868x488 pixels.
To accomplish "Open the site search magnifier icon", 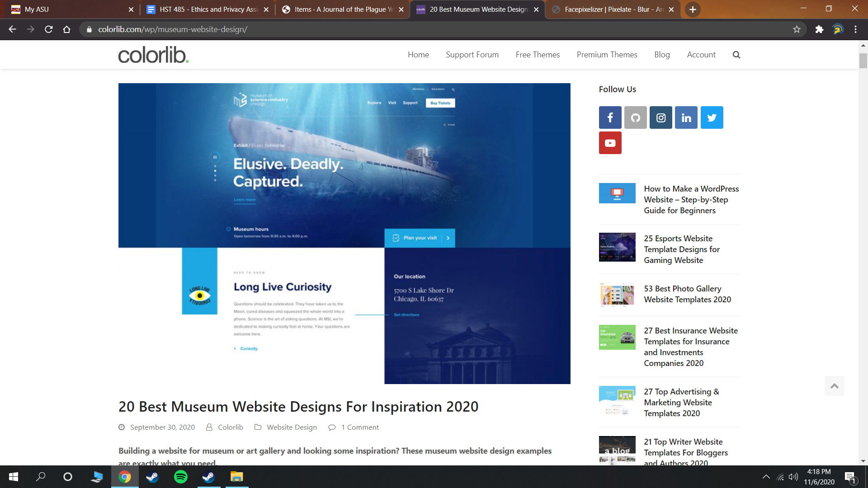I will pos(736,55).
